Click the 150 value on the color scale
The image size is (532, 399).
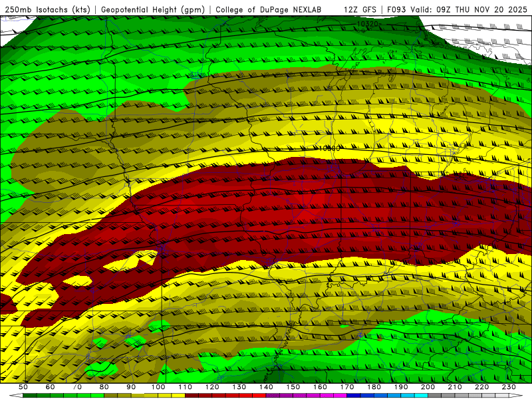(293, 387)
